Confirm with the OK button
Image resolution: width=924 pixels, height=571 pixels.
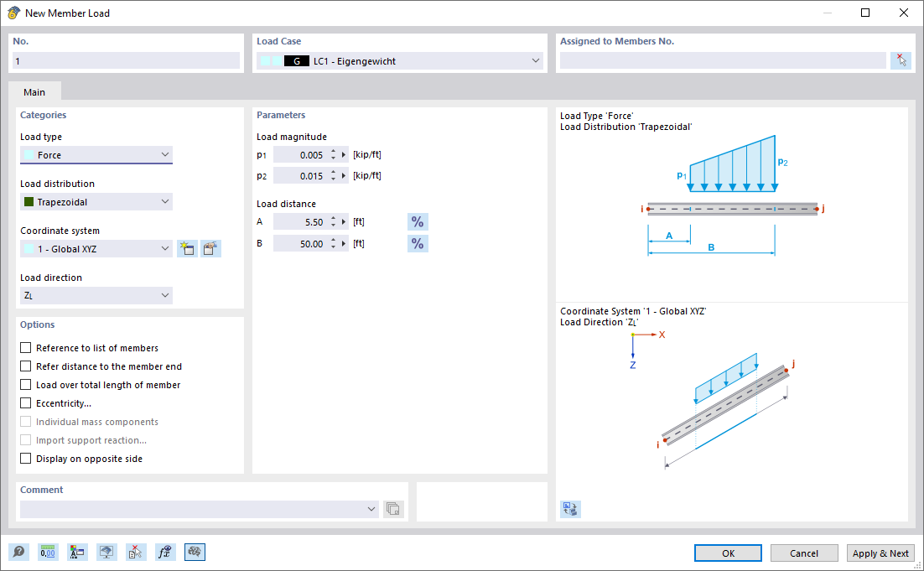click(x=728, y=553)
